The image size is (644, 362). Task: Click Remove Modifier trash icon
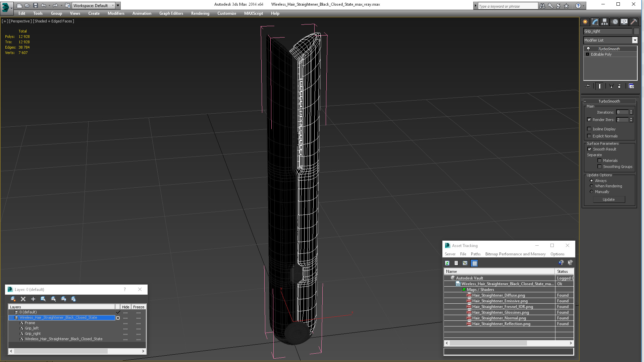620,86
